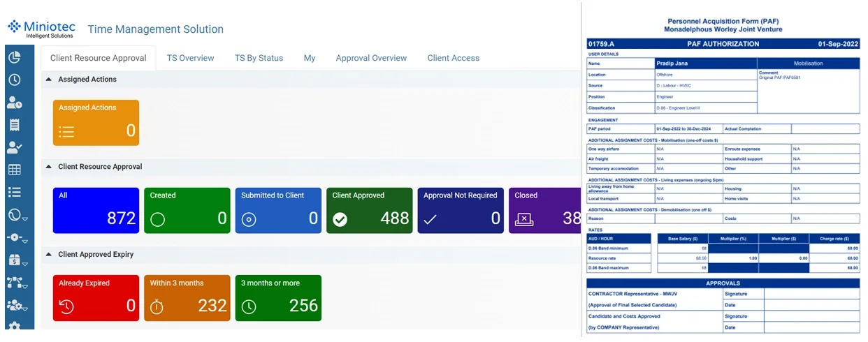Open the user approval checkmark sidebar icon
This screenshot has height=342, width=868.
14,147
